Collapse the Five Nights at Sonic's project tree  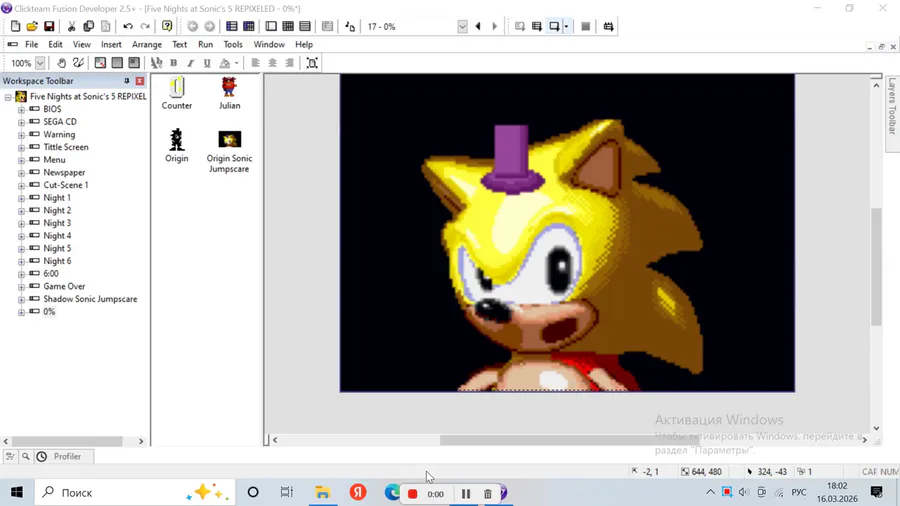8,97
